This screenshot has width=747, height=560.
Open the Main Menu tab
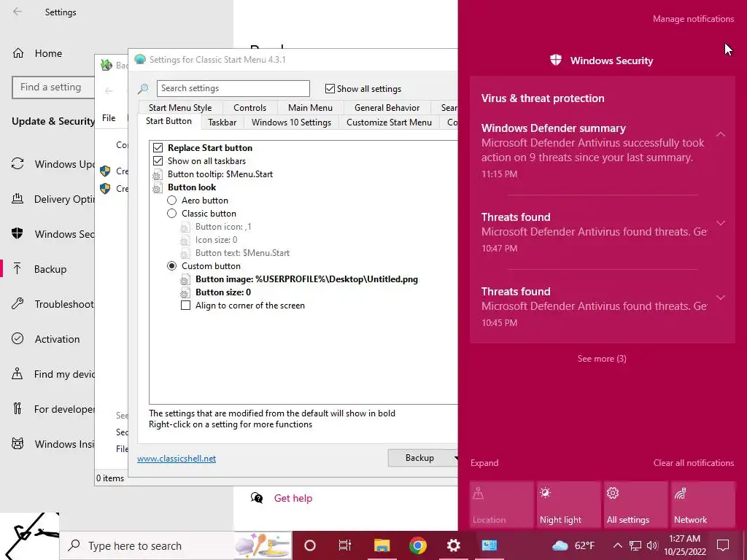pyautogui.click(x=310, y=108)
